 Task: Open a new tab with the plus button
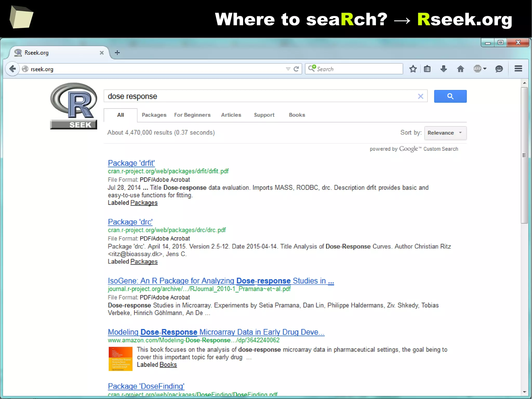tap(117, 53)
